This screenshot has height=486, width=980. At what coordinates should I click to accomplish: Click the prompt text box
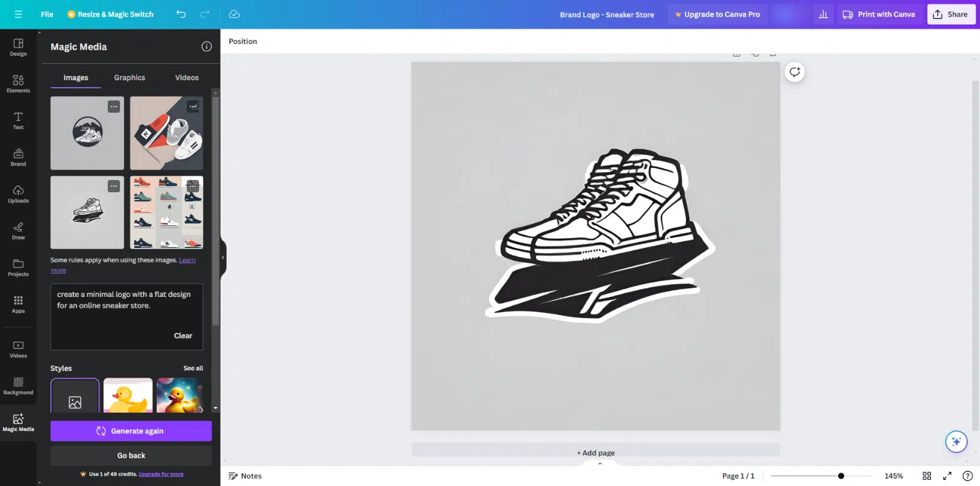126,316
